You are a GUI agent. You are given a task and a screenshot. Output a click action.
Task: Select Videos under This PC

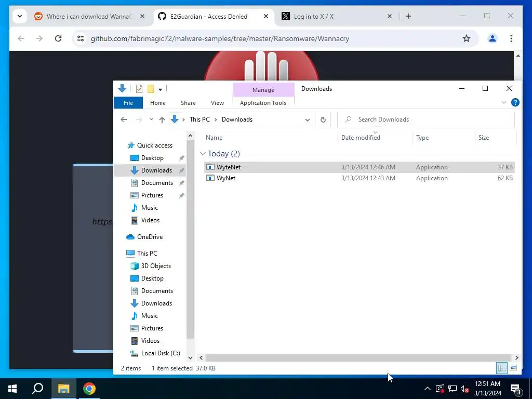pos(150,341)
